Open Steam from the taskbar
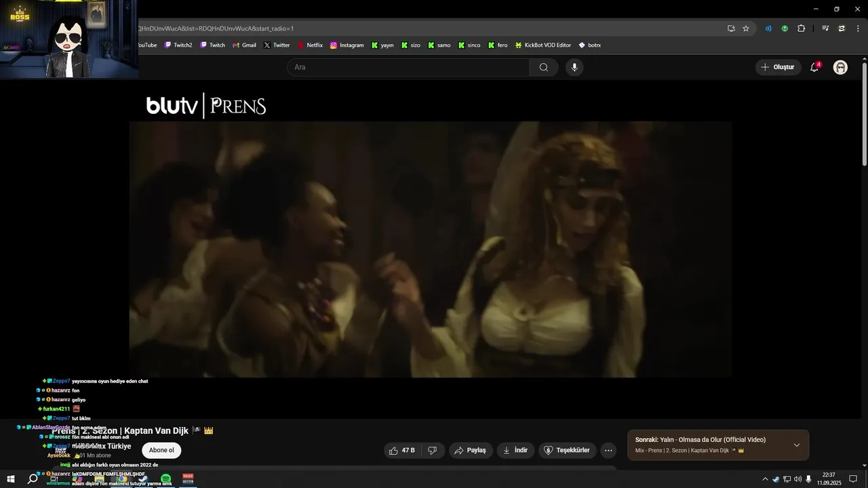The image size is (868, 488). [x=143, y=479]
